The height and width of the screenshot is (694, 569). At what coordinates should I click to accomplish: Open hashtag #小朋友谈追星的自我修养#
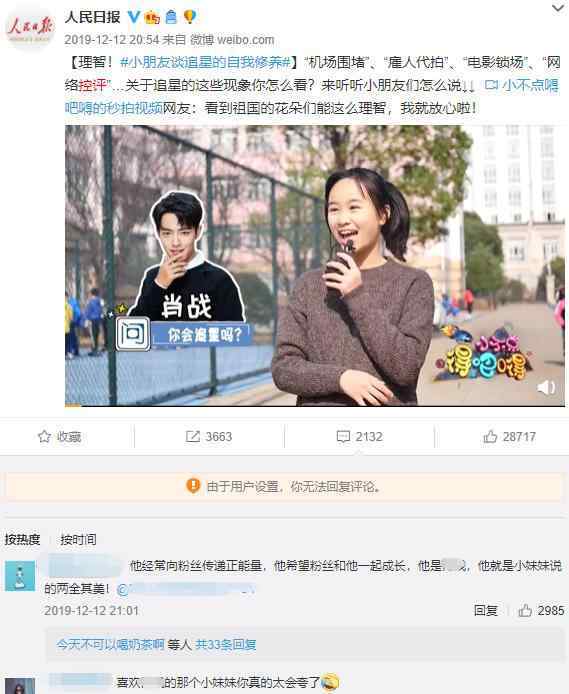pos(205,62)
